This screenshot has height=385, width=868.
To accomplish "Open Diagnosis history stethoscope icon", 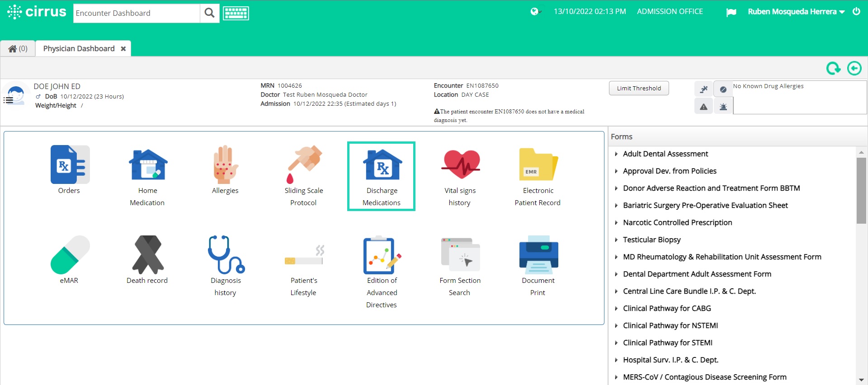I will pos(226,255).
